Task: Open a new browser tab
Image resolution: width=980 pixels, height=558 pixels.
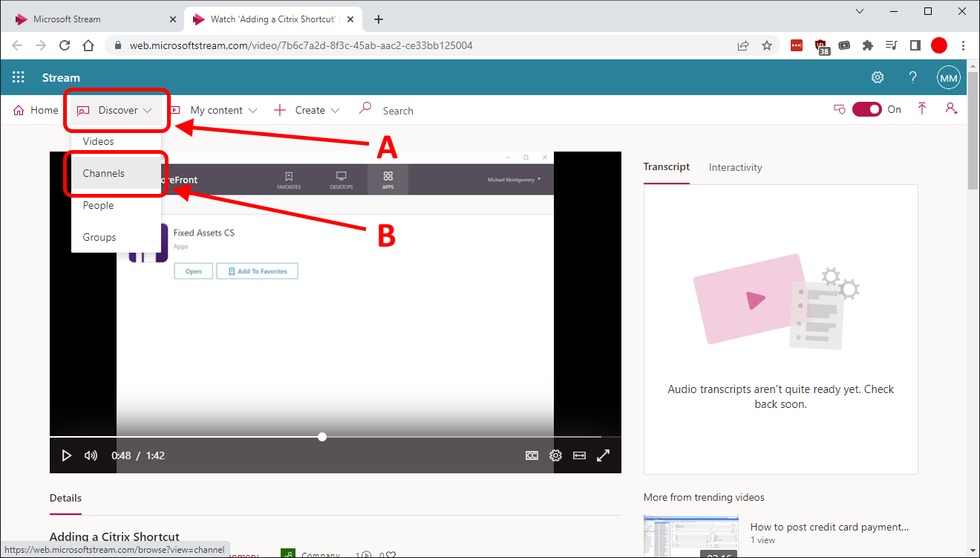Action: 379,19
